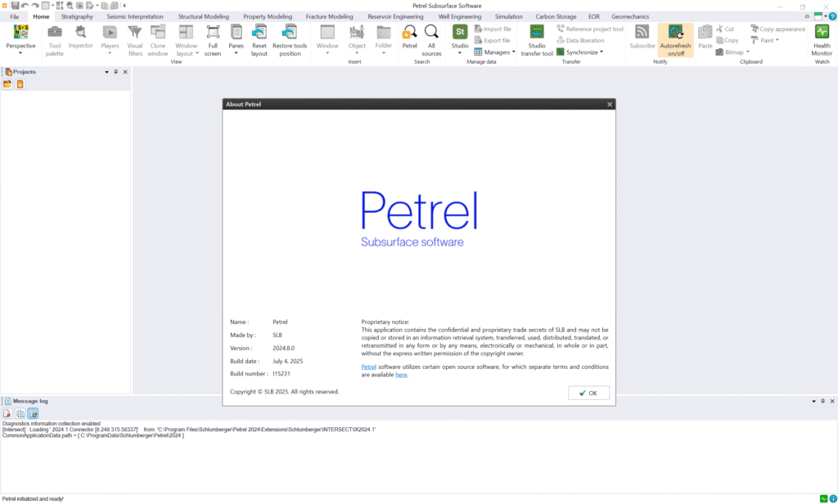
Task: Click the green status icon in status bar
Action: [823, 498]
